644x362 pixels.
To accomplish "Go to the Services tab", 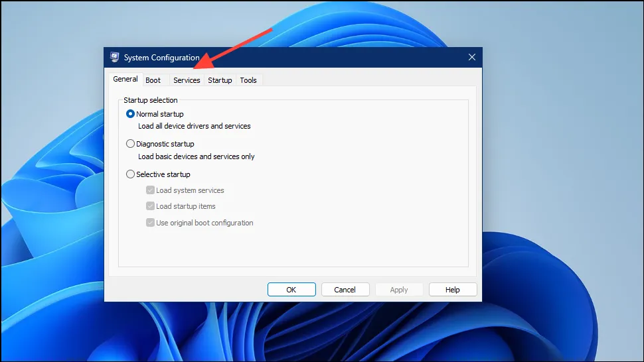I will click(x=187, y=80).
